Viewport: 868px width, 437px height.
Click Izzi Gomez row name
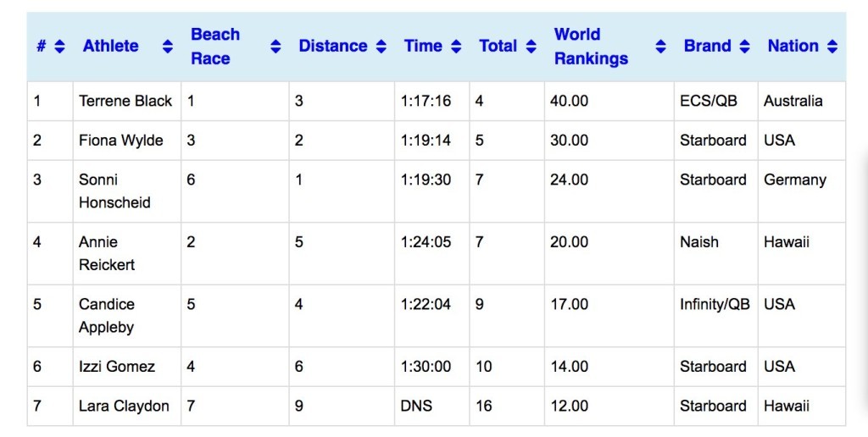click(117, 367)
